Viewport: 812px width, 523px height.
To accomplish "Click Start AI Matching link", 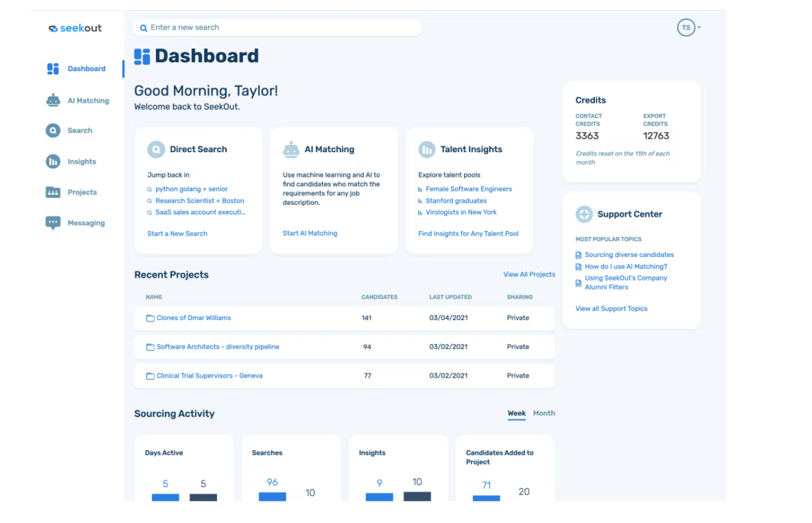I will [310, 234].
